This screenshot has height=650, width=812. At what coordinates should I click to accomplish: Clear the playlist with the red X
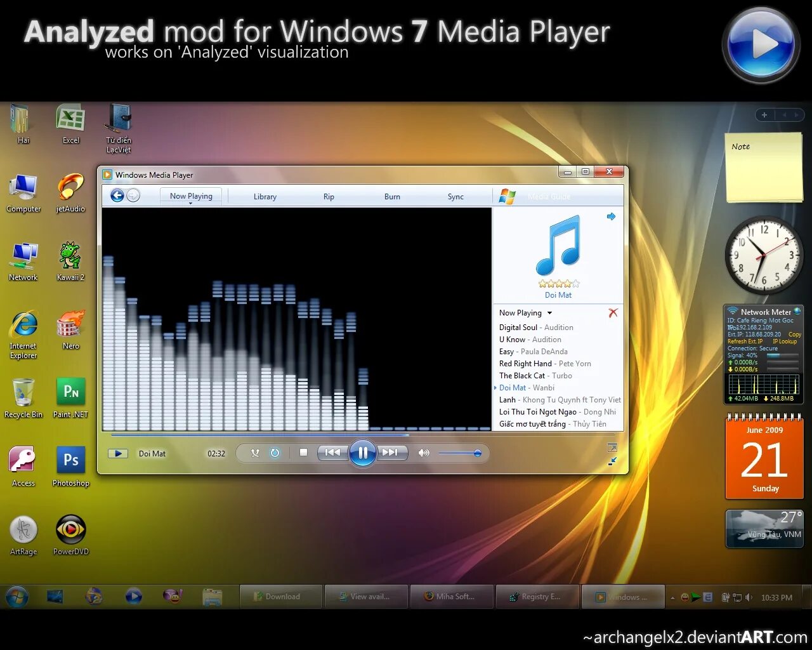click(x=613, y=313)
